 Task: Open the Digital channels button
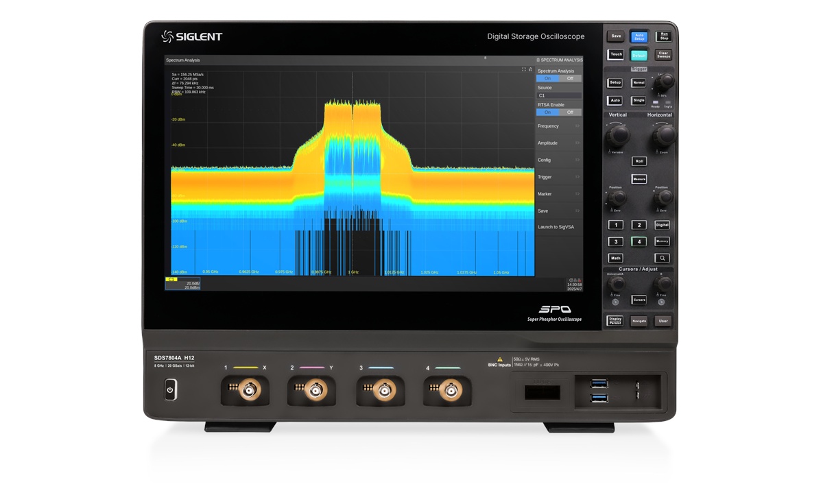pos(662,225)
